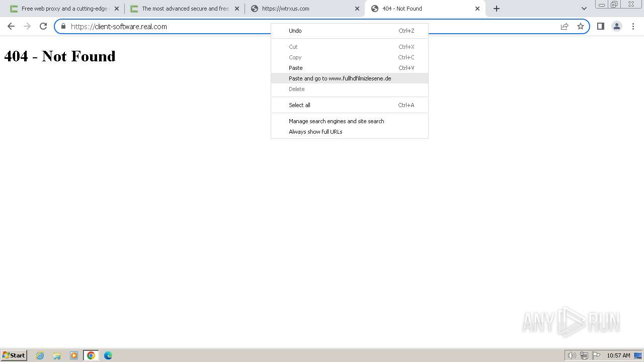Choose Undo in the context menu
644x362 pixels.
click(x=350, y=31)
